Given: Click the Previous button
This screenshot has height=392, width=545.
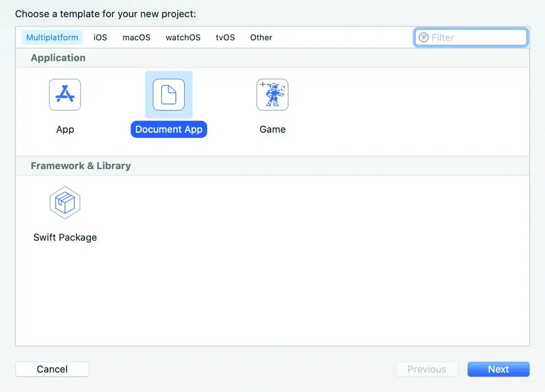Looking at the screenshot, I should [427, 369].
